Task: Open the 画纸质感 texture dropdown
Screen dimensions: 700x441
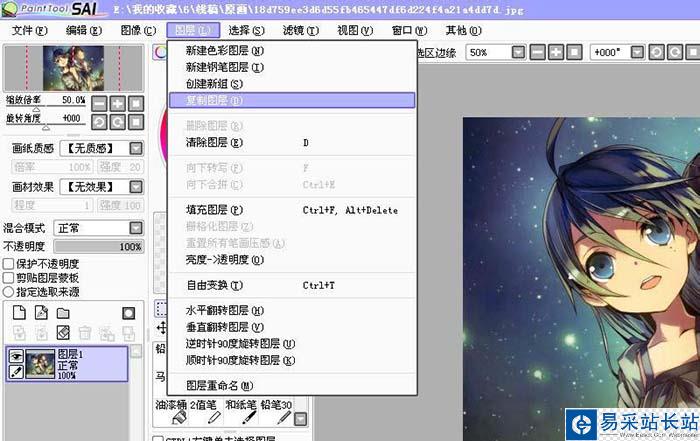Action: [136, 148]
